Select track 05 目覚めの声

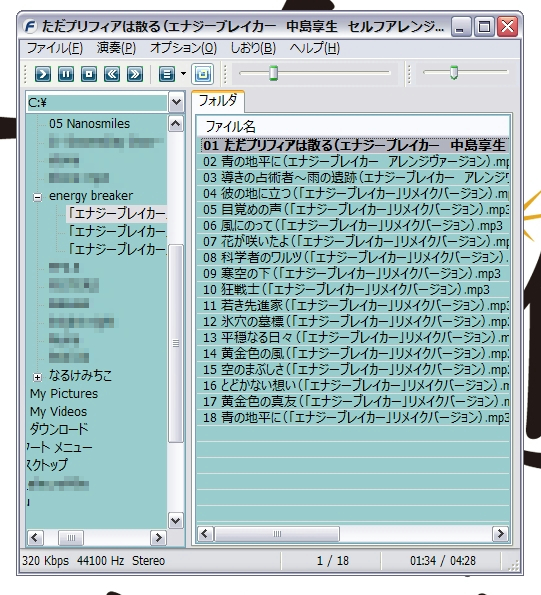point(352,209)
